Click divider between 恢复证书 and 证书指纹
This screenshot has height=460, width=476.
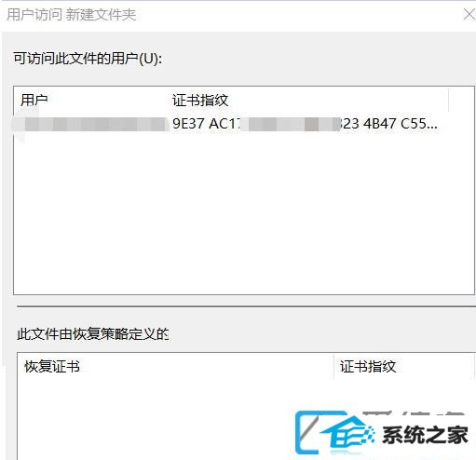coord(334,367)
